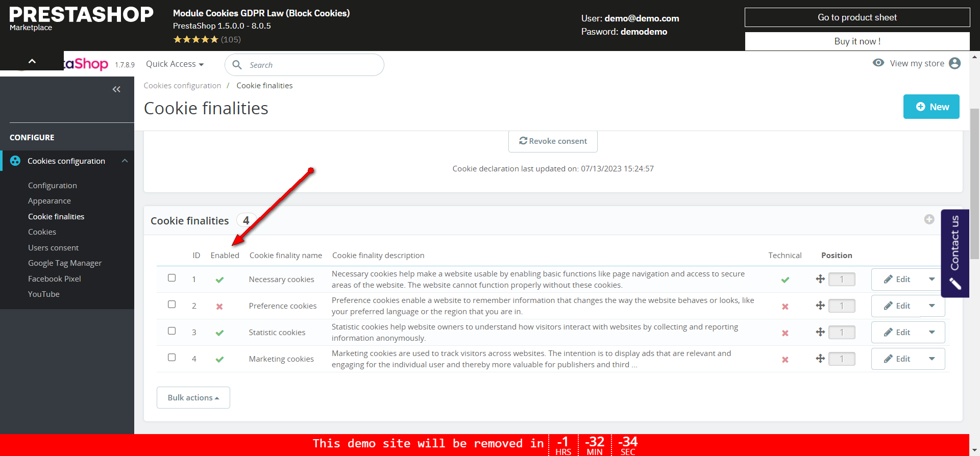The image size is (980, 456).
Task: Click the position field for Statistic cookies
Action: pos(842,332)
